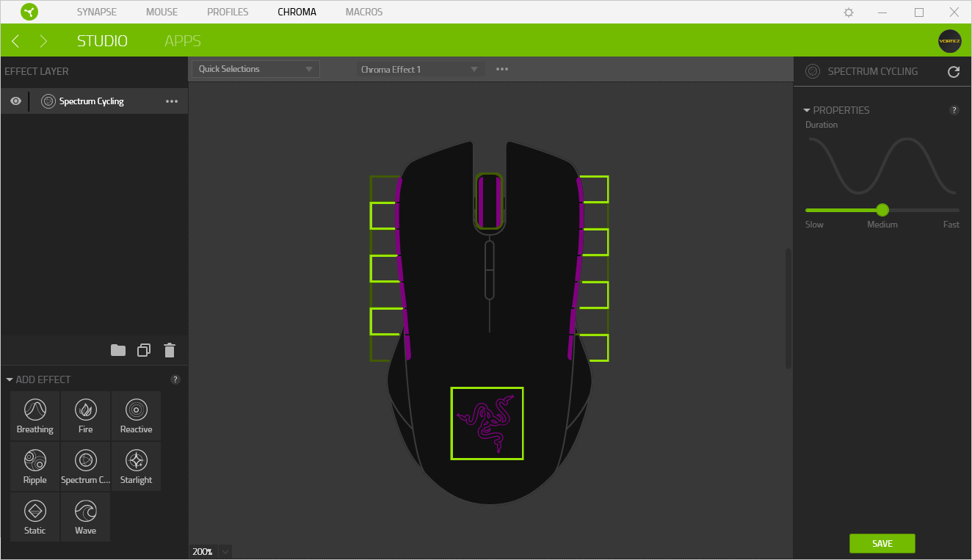Set duration to Fast label
972x560 pixels.
pos(951,225)
